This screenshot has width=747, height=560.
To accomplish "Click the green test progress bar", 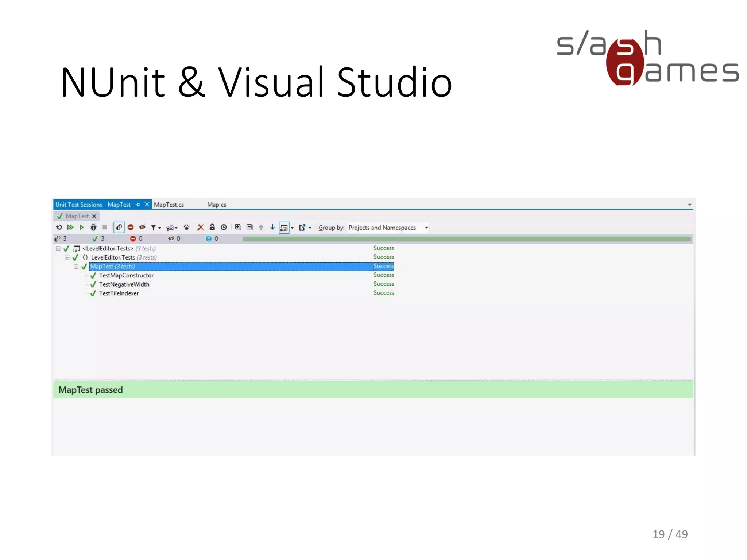I will (x=467, y=239).
